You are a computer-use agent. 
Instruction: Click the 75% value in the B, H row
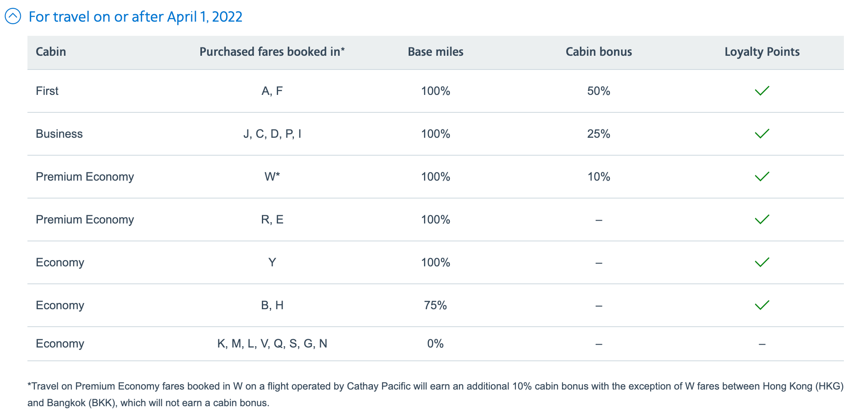coord(435,305)
